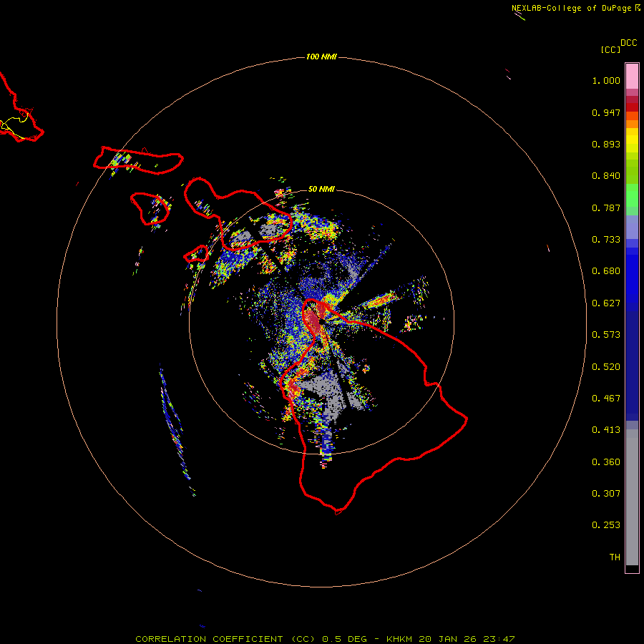Click the 100 NMI range ring label
644x644 pixels.
coord(321,57)
